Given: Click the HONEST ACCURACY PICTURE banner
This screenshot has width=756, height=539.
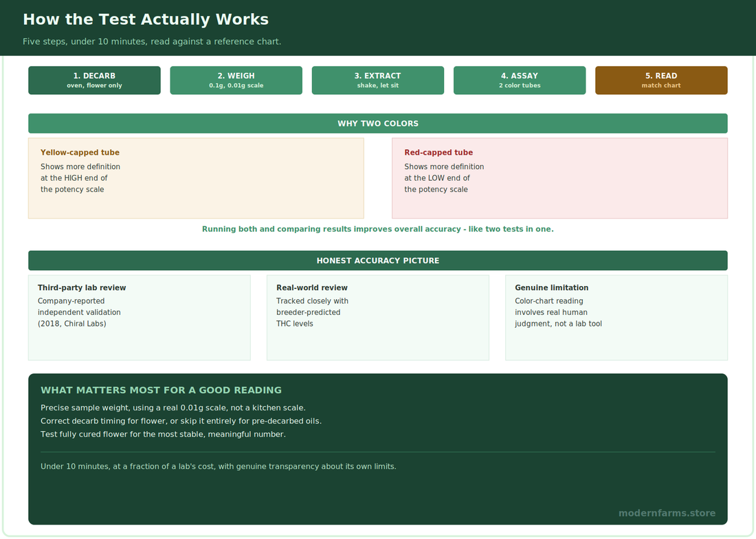Looking at the screenshot, I should point(378,261).
